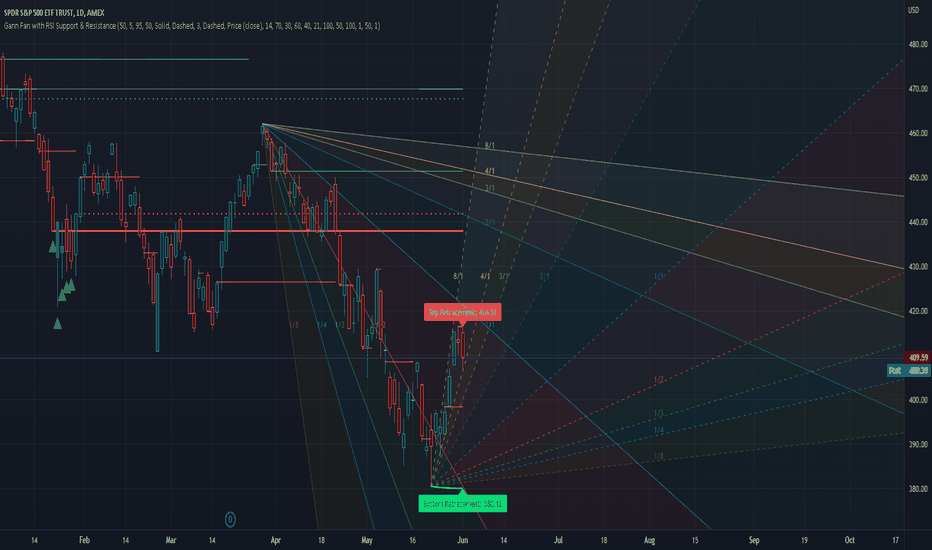Viewport: 932px width, 550px height.
Task: Click the 15 date label on time axis
Action: (x=695, y=540)
